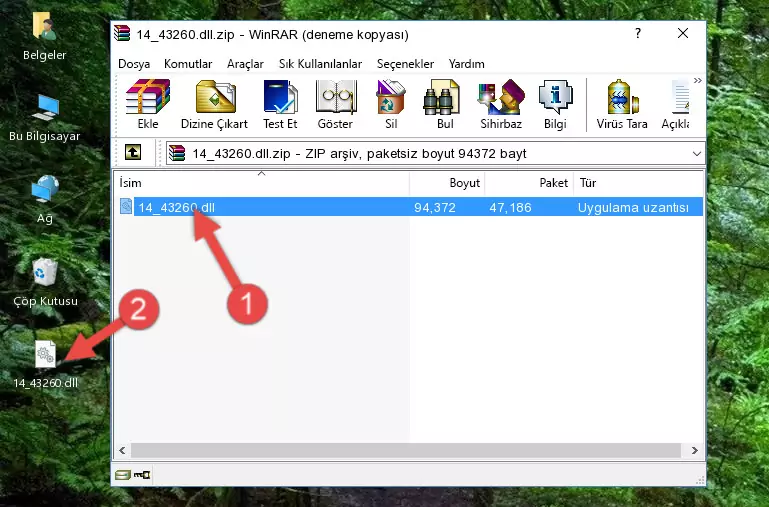The width and height of the screenshot is (769, 507).
Task: Go up one folder level button
Action: [x=133, y=152]
